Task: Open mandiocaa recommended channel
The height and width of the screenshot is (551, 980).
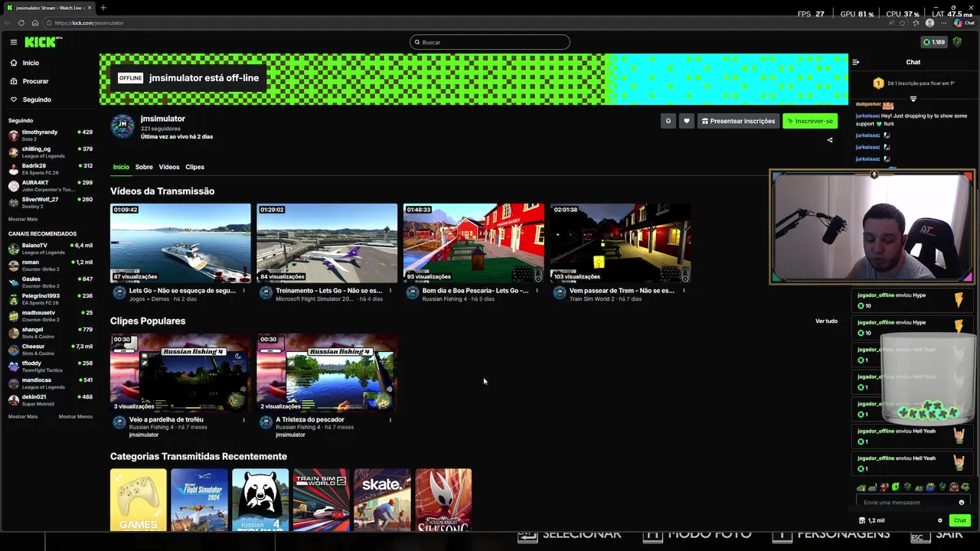Action: [x=51, y=383]
